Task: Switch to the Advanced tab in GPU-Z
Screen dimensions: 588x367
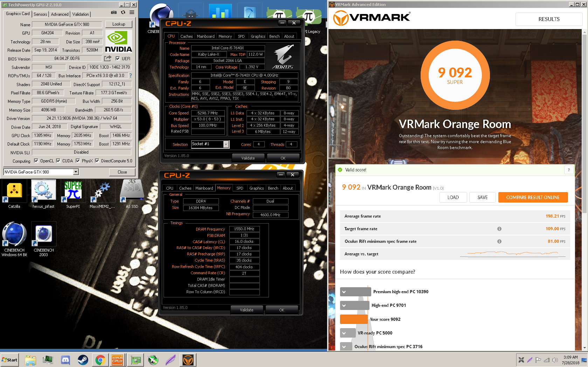Action: pyautogui.click(x=60, y=14)
